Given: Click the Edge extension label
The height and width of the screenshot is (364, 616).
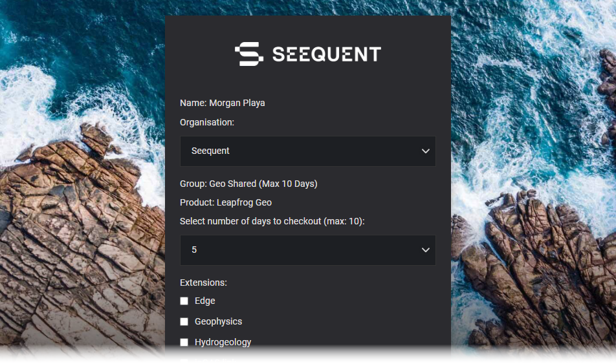Looking at the screenshot, I should (205, 301).
